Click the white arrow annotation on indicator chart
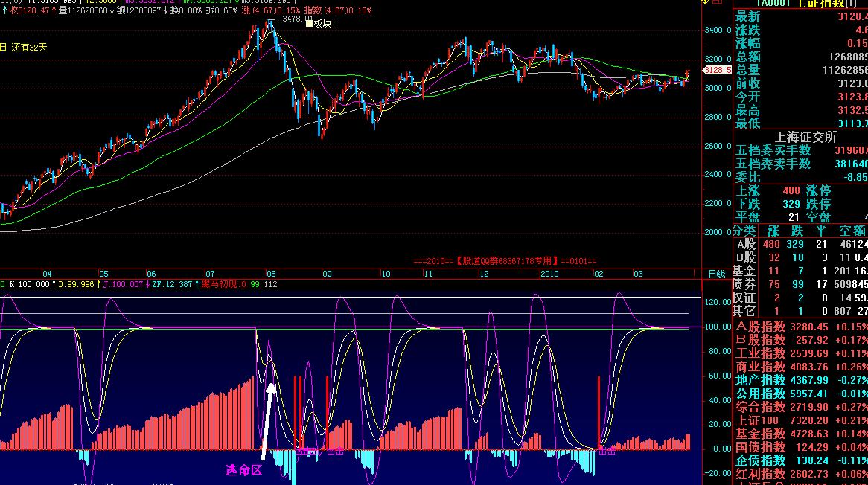The height and width of the screenshot is (485, 868). pyautogui.click(x=267, y=417)
